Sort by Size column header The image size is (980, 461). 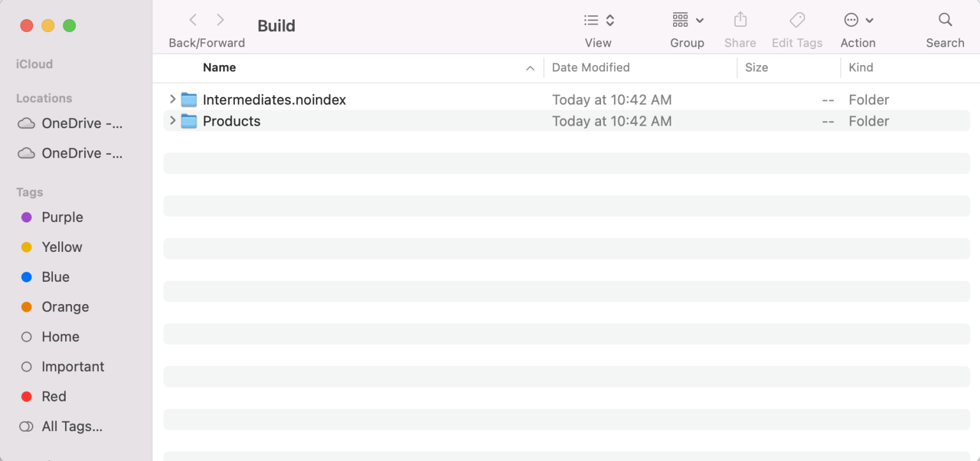point(757,68)
